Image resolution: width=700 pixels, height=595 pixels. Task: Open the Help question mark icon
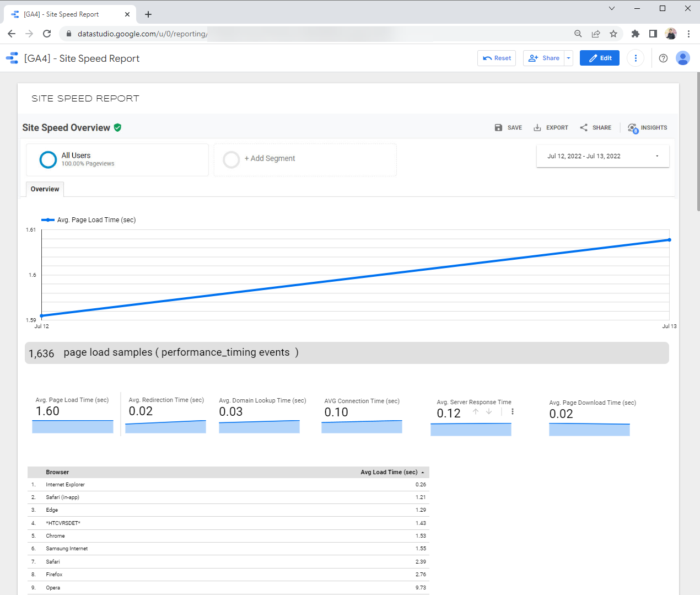coord(663,58)
